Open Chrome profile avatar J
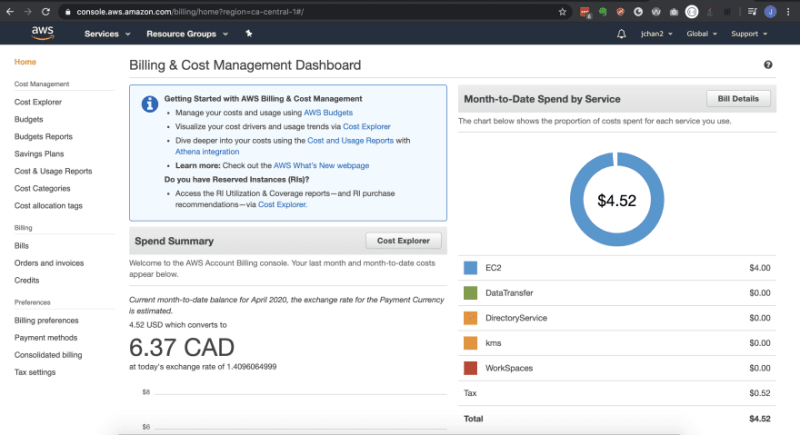The image size is (800, 435). 770,12
